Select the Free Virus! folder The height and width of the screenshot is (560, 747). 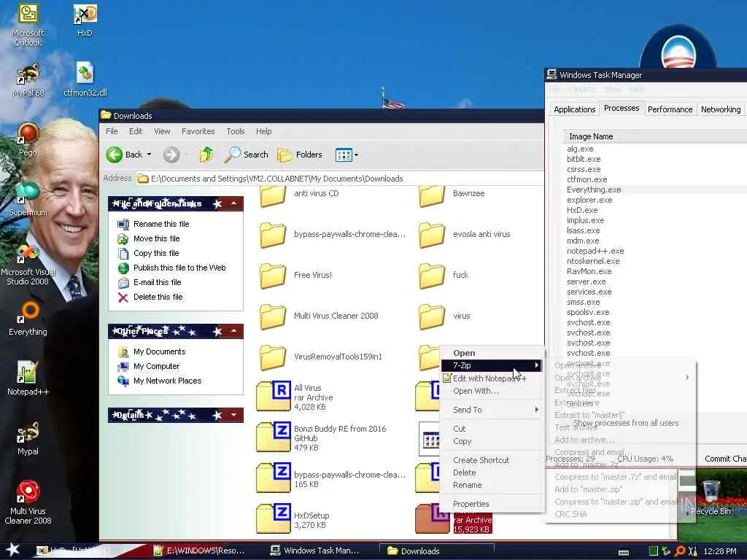(x=296, y=276)
